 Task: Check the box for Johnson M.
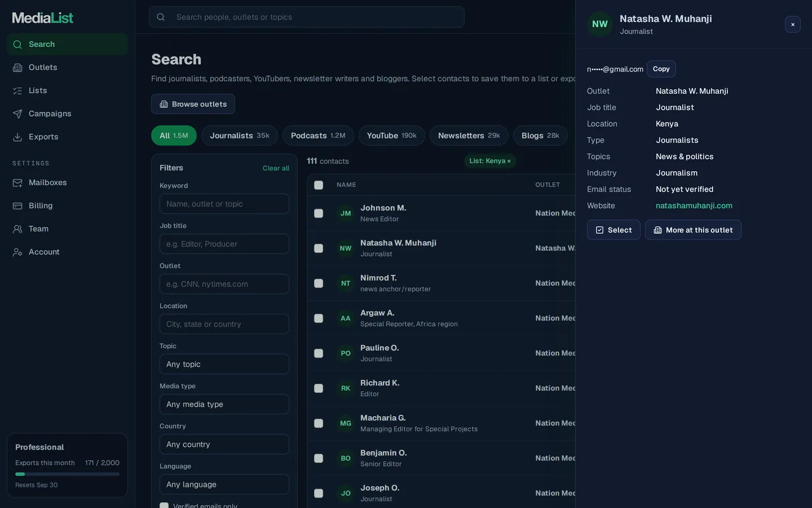coord(319,213)
